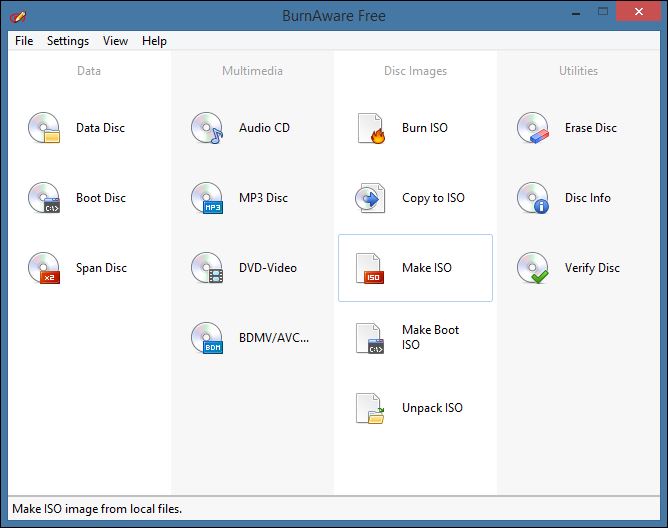This screenshot has width=668, height=528.
Task: Open the View menu
Action: (x=115, y=41)
